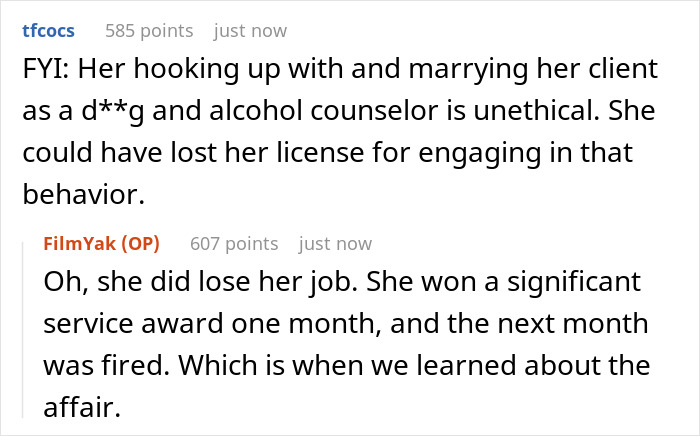700x436 pixels.
Task: Click the timestamp on the tfcocs comment
Action: pos(250,31)
